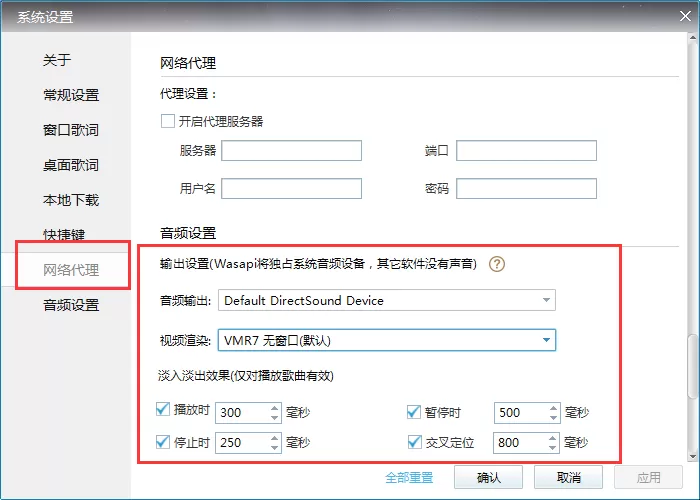
Task: Click the vertical scrollbar thumb
Action: coord(692,366)
